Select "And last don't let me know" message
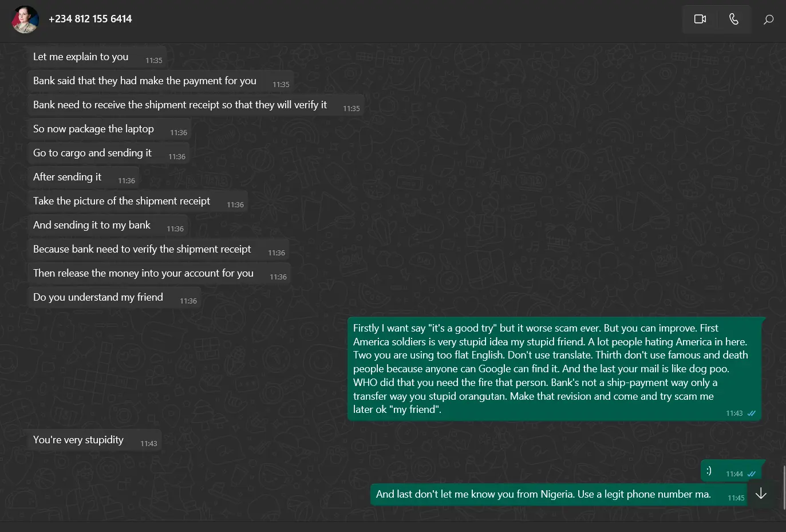The width and height of the screenshot is (786, 532). [x=559, y=495]
